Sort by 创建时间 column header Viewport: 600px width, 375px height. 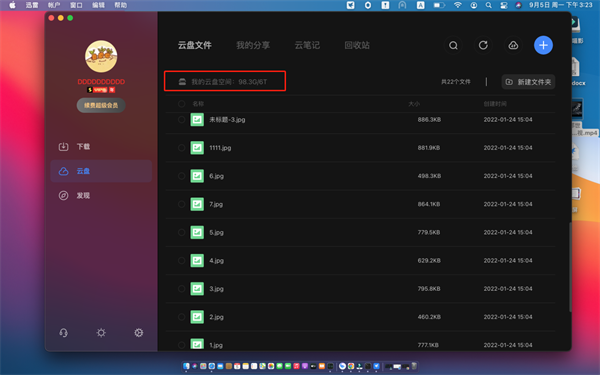(x=495, y=104)
